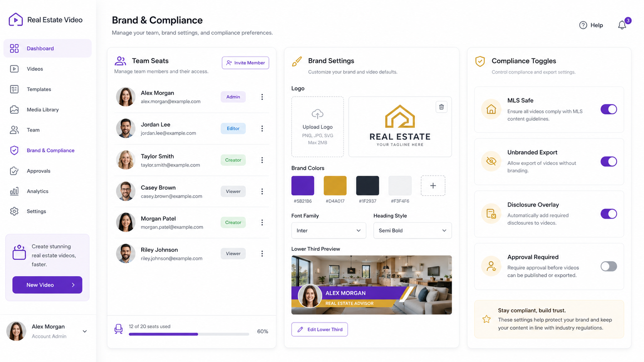Navigate to Approvals
This screenshot has width=644, height=362.
click(47, 171)
